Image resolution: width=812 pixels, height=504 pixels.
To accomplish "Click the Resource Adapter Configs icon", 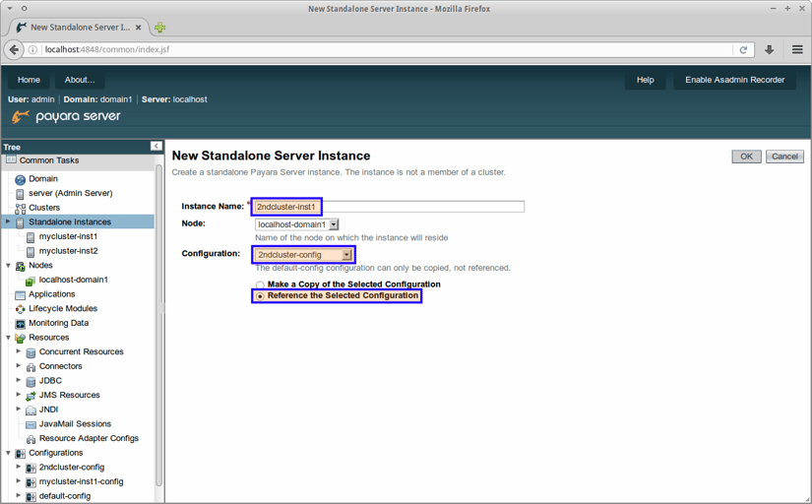I will [31, 439].
